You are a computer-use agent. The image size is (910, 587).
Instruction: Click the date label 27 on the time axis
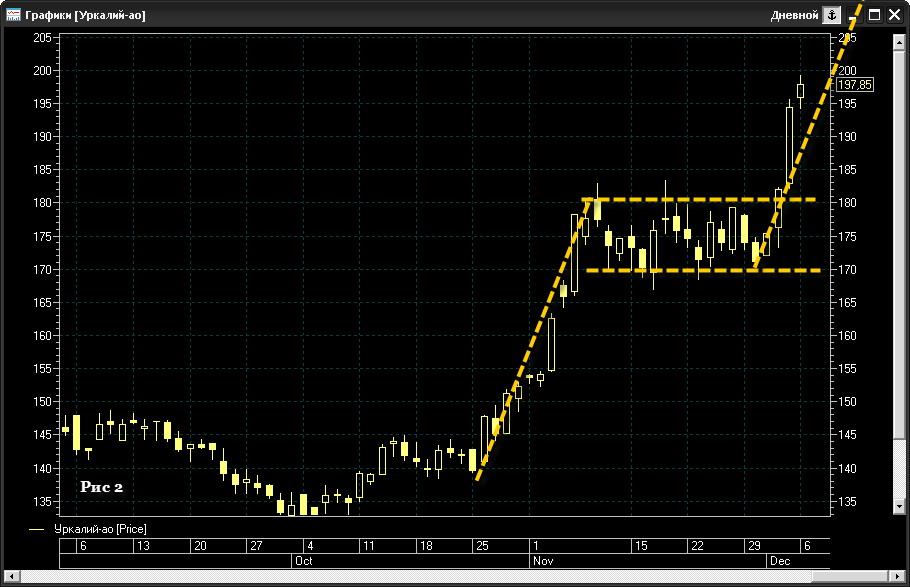click(x=256, y=546)
